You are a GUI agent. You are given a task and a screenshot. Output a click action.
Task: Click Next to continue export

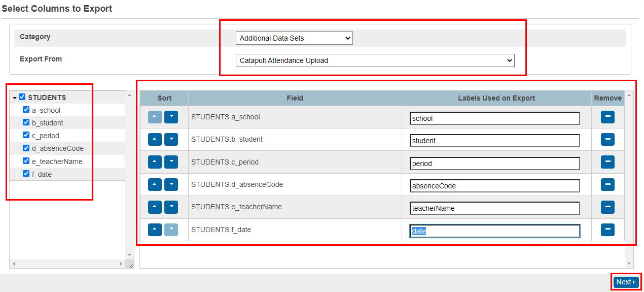[x=626, y=282]
